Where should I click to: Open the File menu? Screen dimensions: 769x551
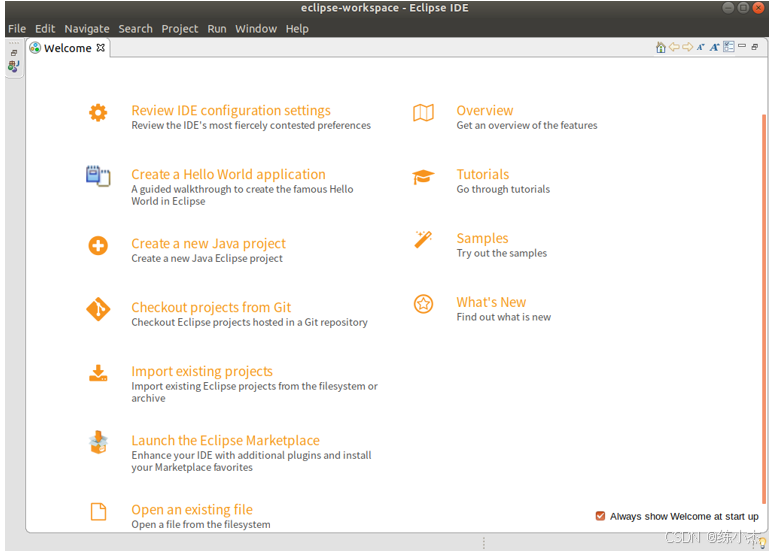click(17, 28)
